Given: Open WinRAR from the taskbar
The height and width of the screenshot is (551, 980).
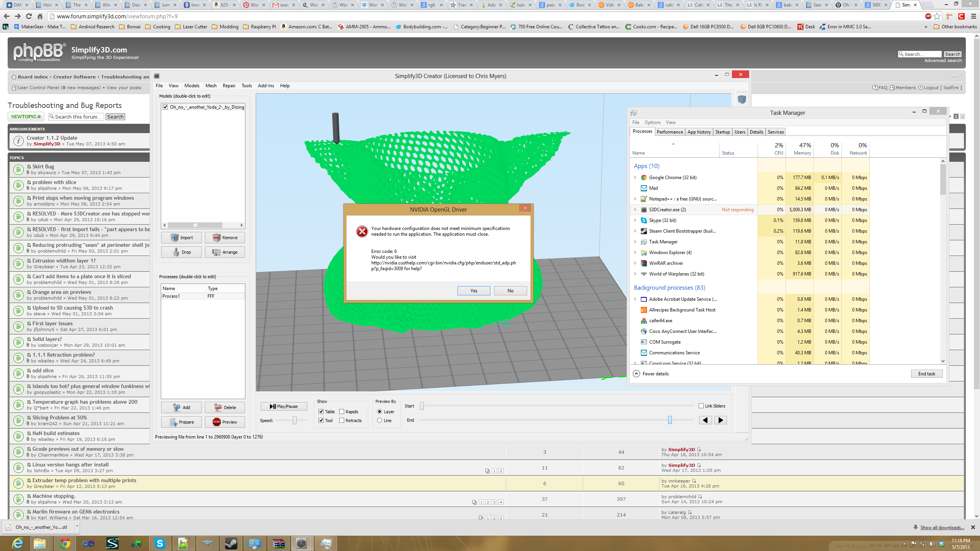Looking at the screenshot, I should click(278, 543).
